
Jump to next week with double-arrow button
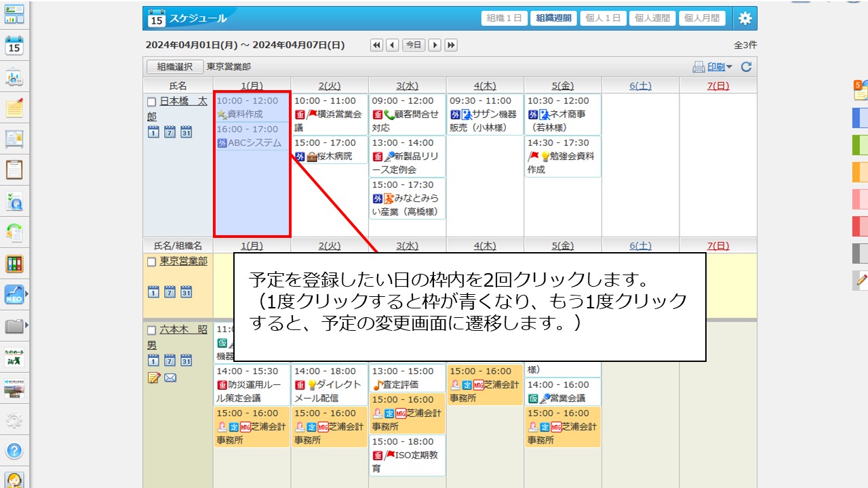pyautogui.click(x=450, y=45)
